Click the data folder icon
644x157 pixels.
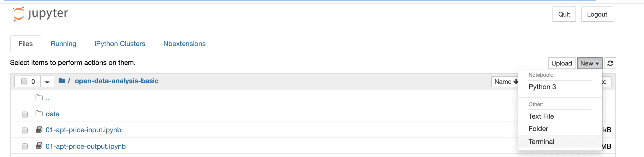[x=39, y=114]
